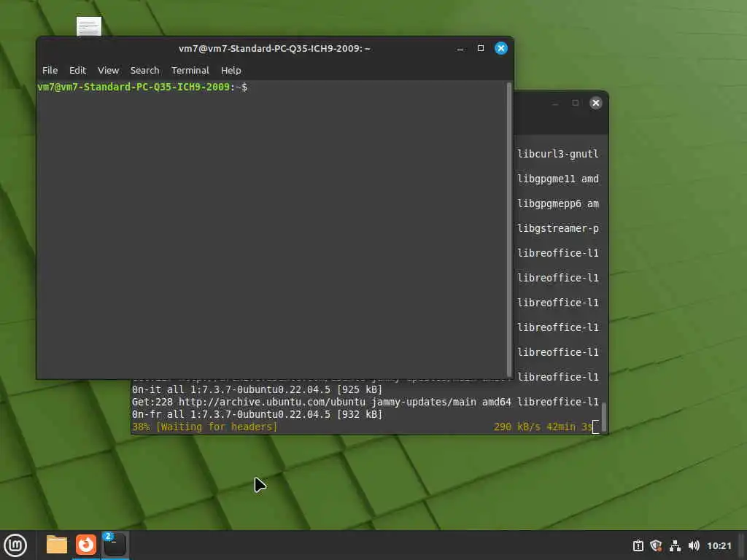Open the Edit menu in terminal
The image size is (747, 560).
(77, 71)
